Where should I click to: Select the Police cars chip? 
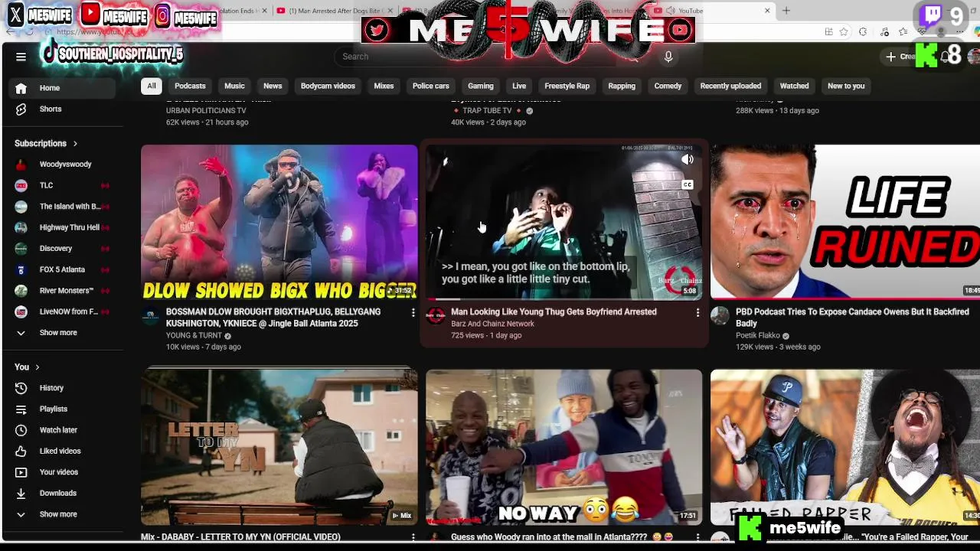[x=431, y=86]
